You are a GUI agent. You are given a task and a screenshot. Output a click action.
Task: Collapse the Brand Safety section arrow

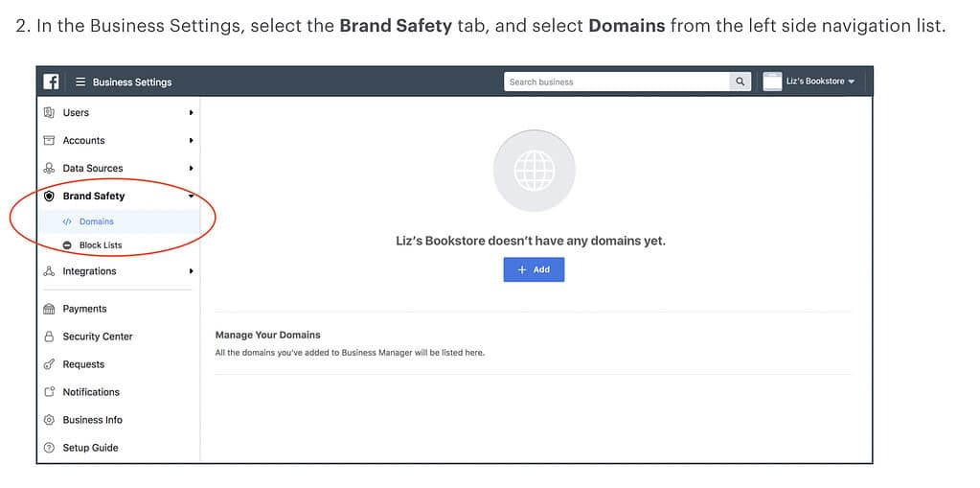pyautogui.click(x=191, y=196)
